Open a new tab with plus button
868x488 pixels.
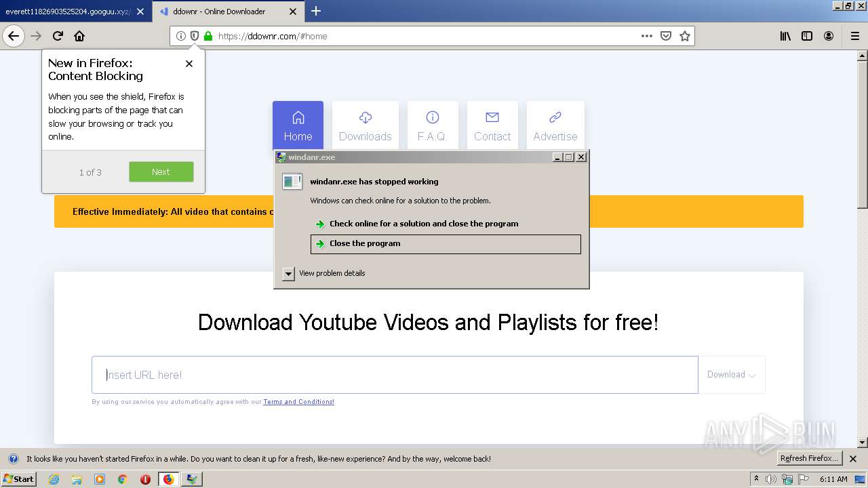pyautogui.click(x=316, y=11)
